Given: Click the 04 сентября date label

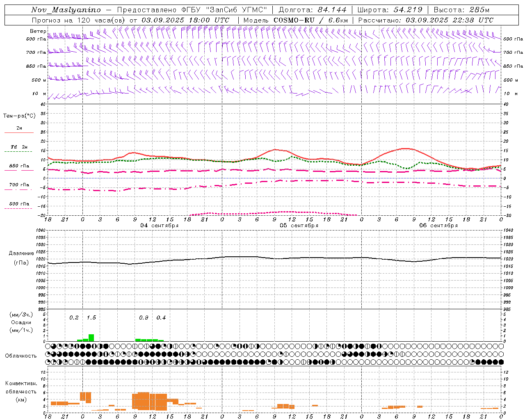Looking at the screenshot, I should 160,225.
